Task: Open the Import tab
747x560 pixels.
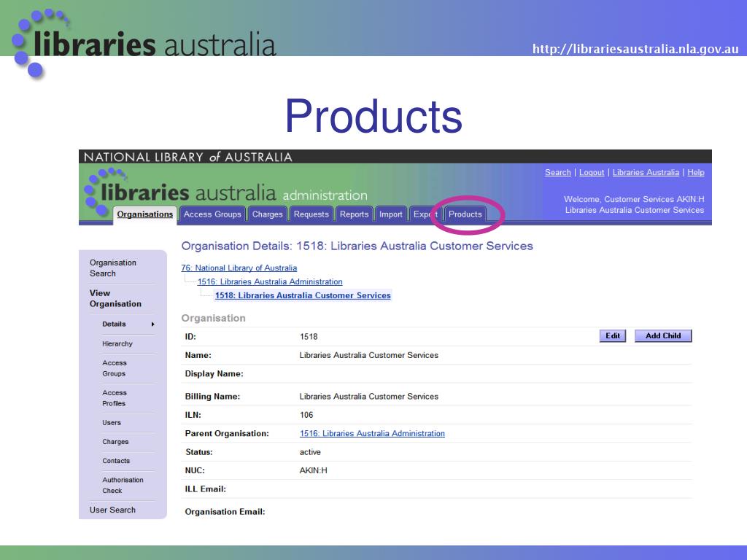Action: click(x=391, y=214)
